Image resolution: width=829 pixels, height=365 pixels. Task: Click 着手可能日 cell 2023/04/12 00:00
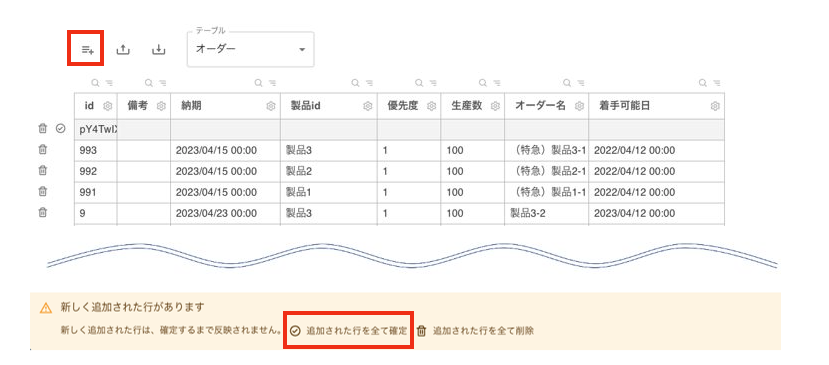(x=656, y=214)
